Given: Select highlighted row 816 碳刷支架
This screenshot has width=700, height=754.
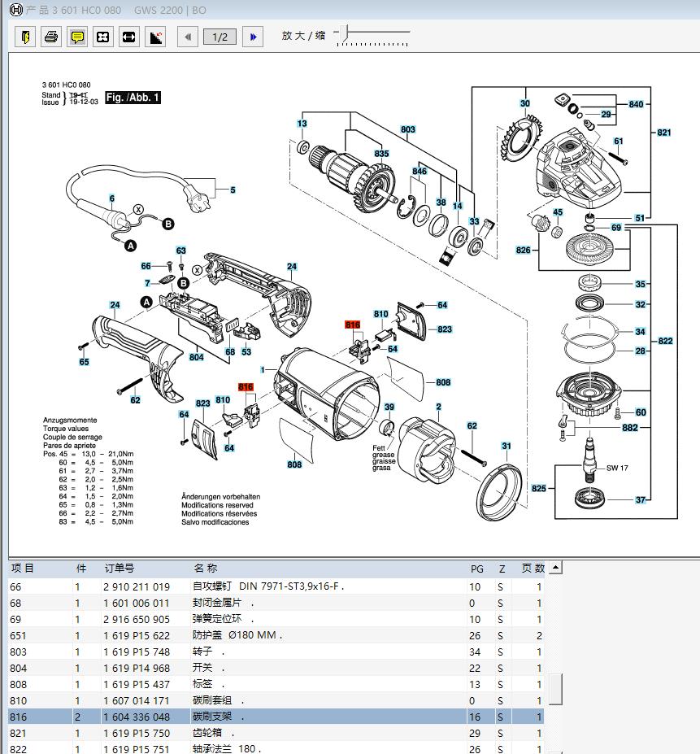Looking at the screenshot, I should tap(276, 717).
